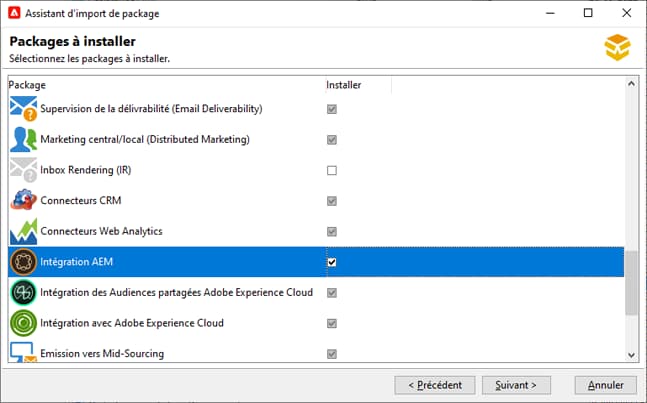Click the Distributed Marketing people icon

(24, 139)
